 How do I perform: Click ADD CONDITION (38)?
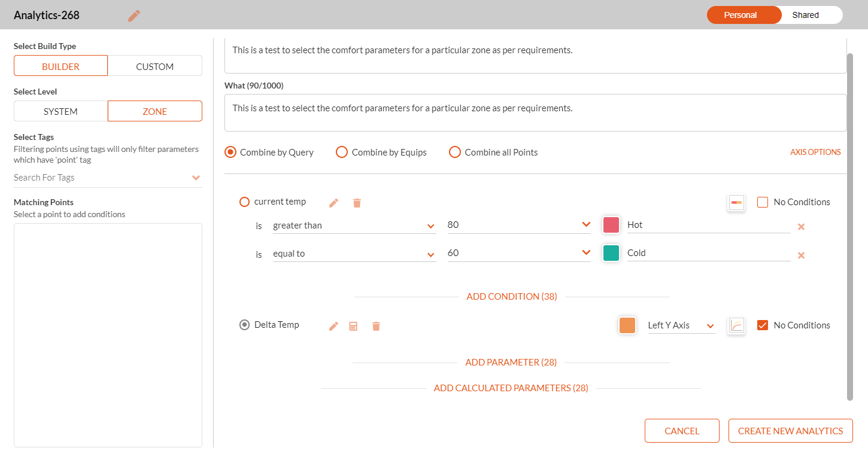coord(512,297)
